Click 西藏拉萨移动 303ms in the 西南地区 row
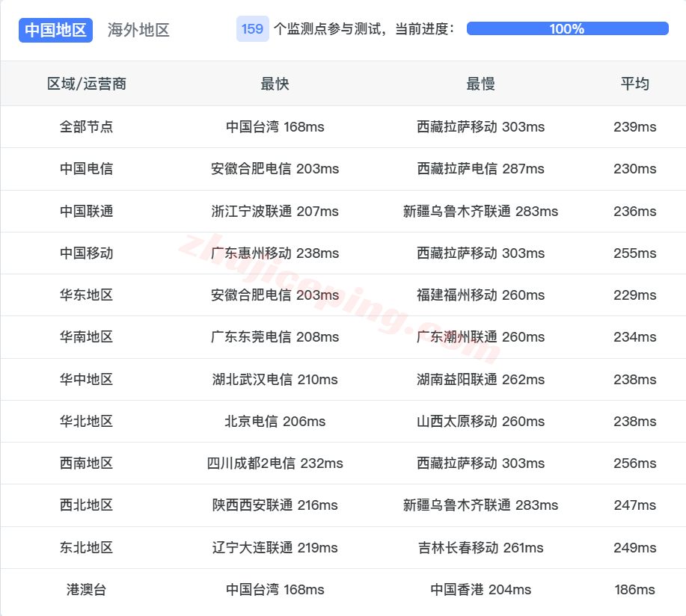This screenshot has width=686, height=616. coord(480,463)
